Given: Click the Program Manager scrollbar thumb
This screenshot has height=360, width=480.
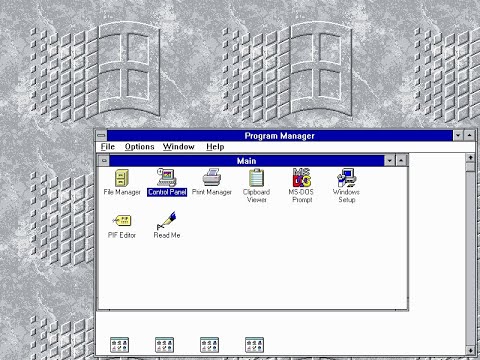Looking at the screenshot, I should (470, 167).
